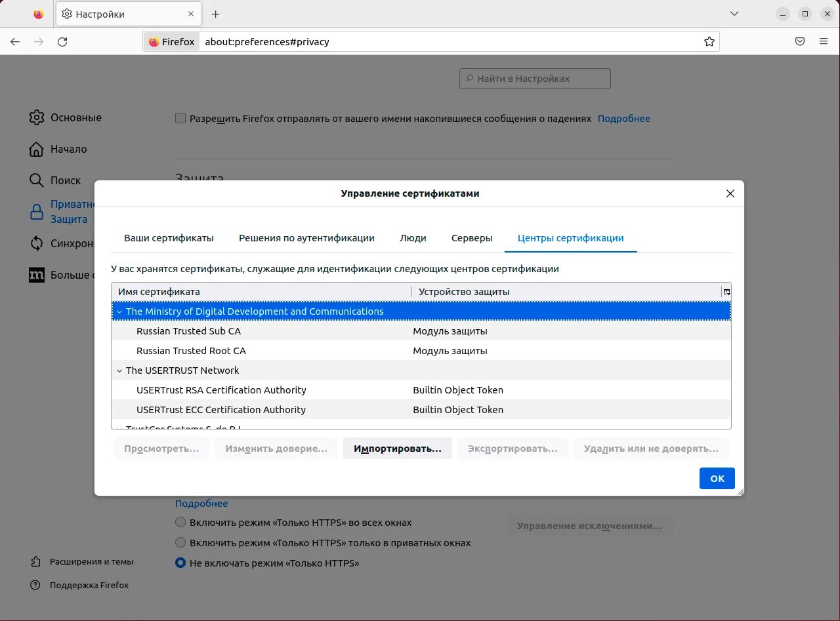
Task: Click Удалить или не доверять button
Action: [651, 449]
